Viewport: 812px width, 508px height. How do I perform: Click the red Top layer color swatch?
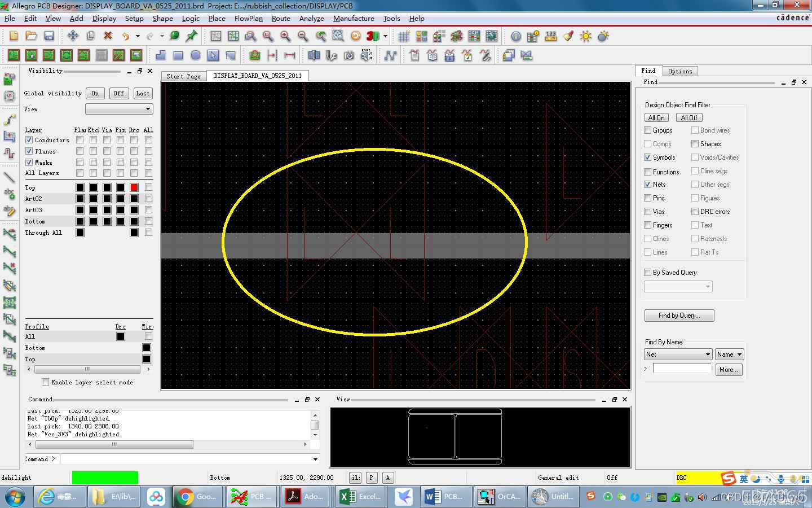[134, 187]
